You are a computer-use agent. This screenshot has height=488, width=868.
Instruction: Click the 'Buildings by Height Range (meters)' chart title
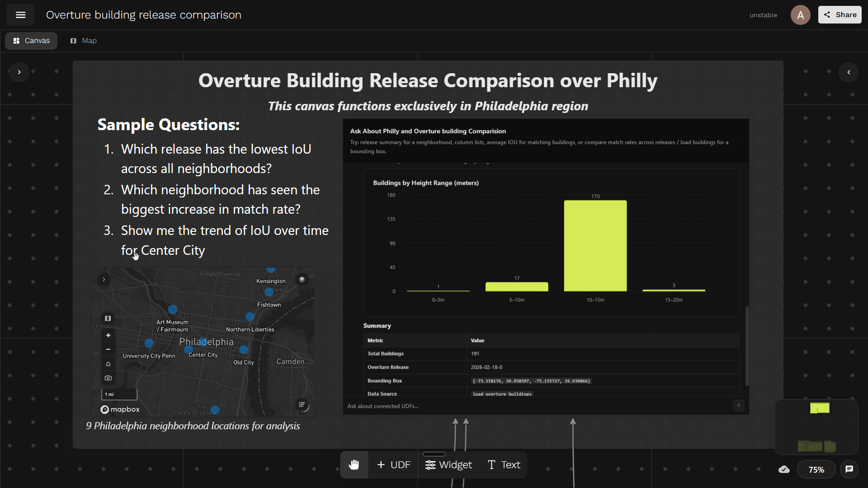[426, 183]
